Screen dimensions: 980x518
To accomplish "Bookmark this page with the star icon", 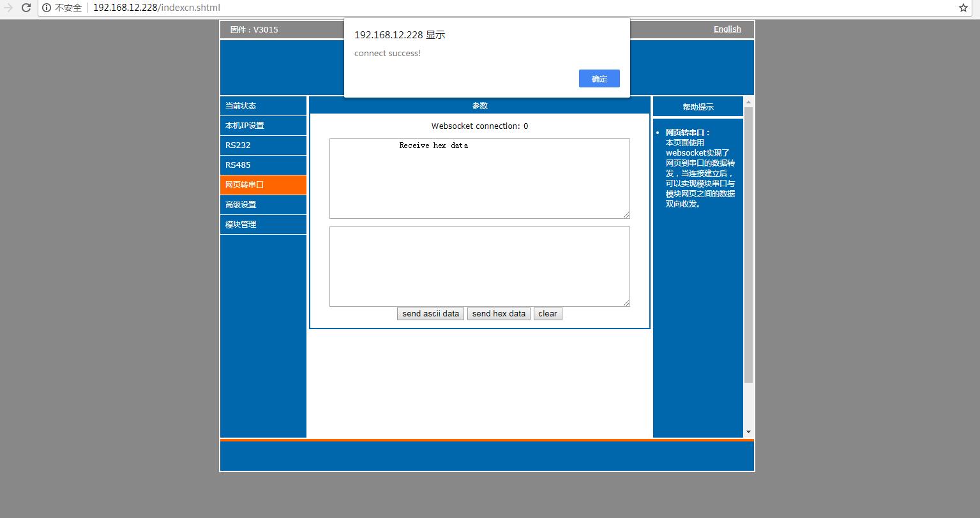I will coord(963,8).
